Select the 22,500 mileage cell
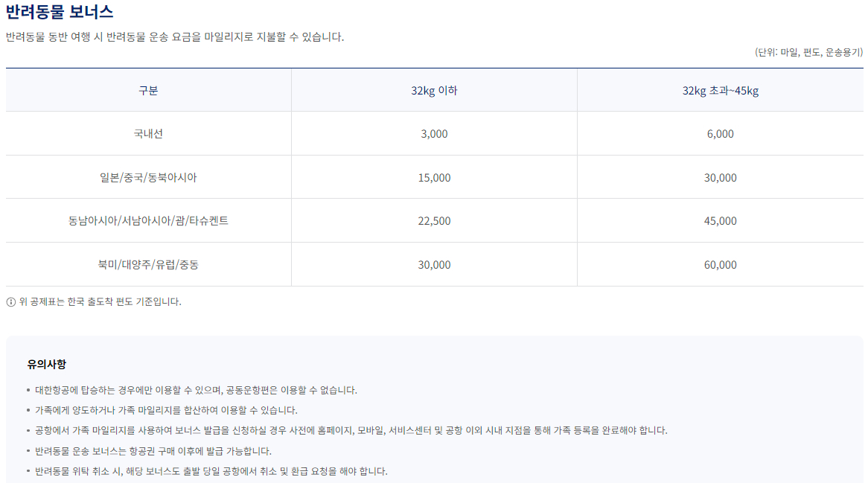Screen dimensions: 868x483 point(434,220)
